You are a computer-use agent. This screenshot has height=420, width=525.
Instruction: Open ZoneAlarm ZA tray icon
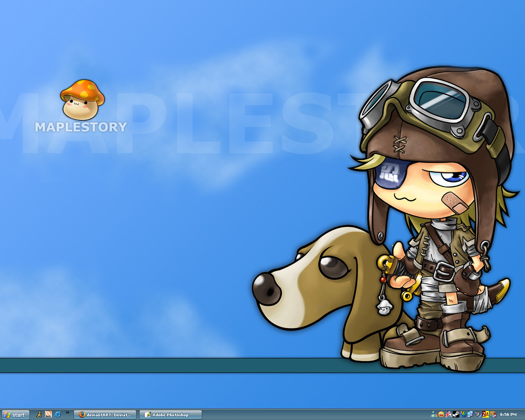486,414
